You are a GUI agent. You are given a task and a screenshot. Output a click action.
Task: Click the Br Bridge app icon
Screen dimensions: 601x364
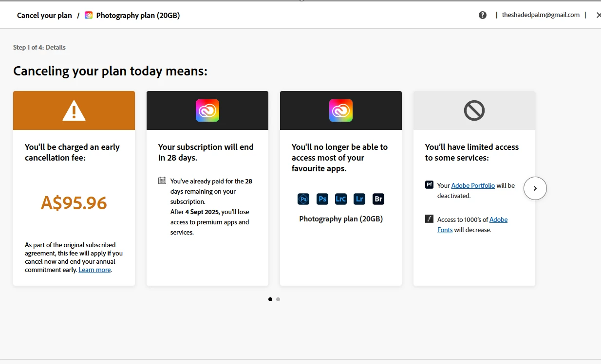(x=378, y=199)
